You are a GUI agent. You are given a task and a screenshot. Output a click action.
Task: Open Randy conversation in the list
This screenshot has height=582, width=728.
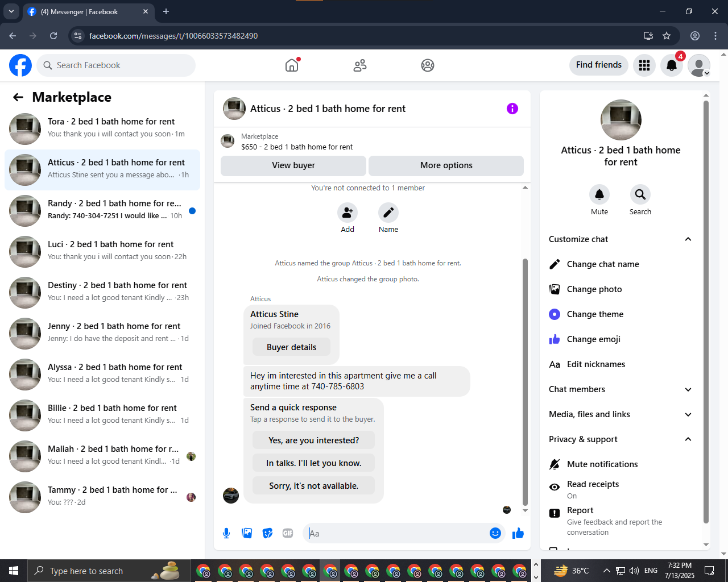coord(102,211)
